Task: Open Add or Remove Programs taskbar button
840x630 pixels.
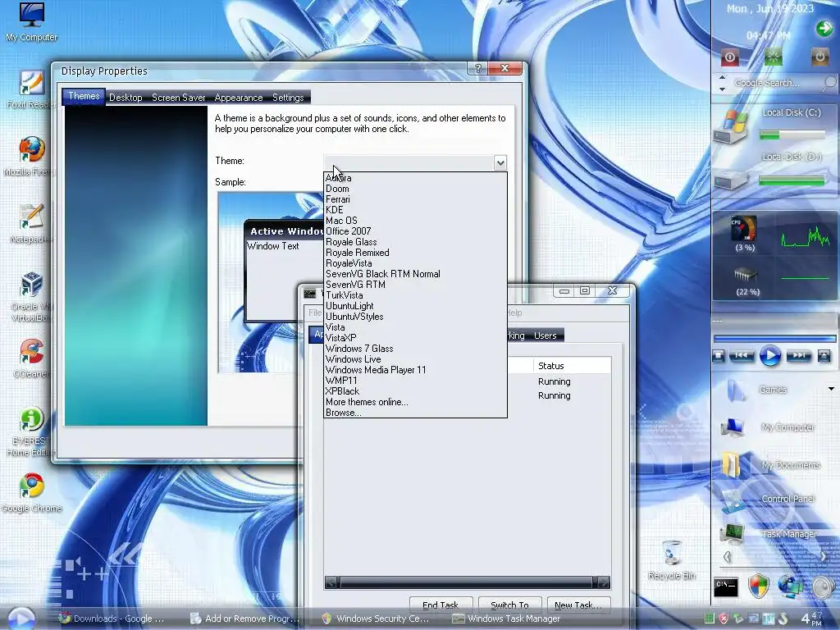Action: tap(244, 619)
